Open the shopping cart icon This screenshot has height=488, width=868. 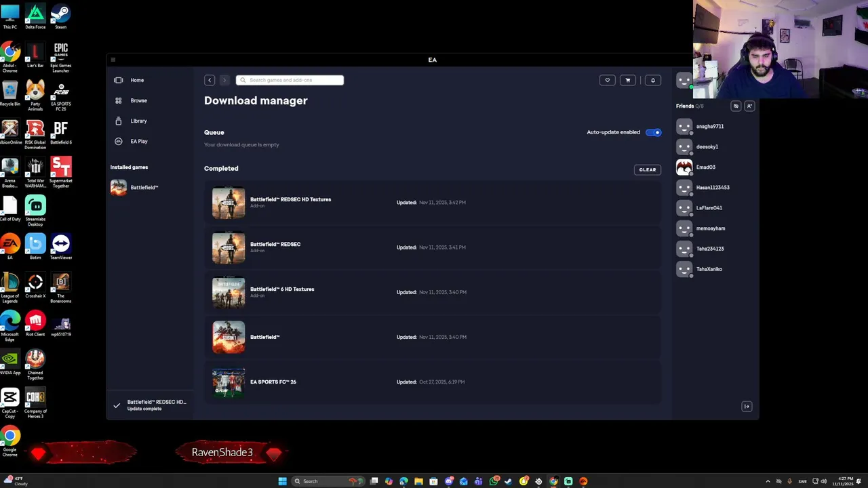click(628, 80)
